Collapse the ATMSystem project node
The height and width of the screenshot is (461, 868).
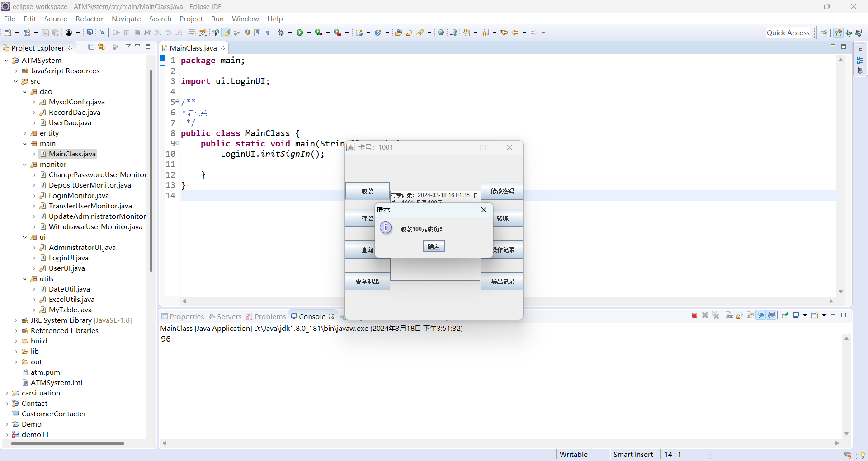7,60
